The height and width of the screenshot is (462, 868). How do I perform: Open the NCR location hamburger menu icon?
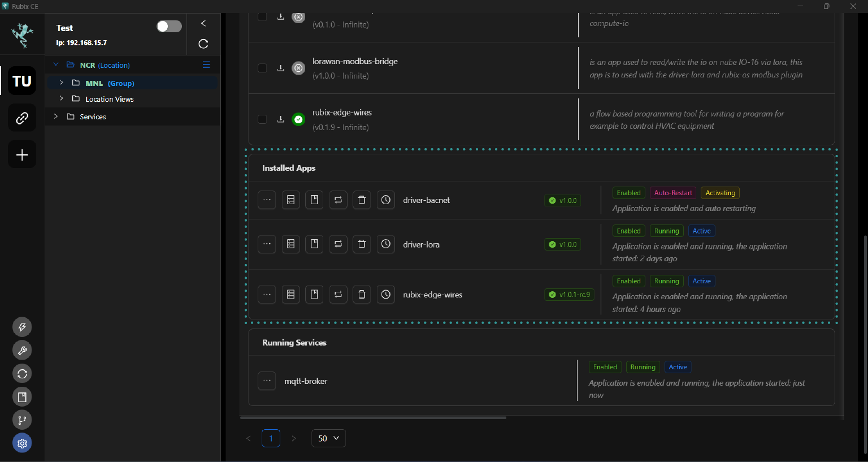206,64
